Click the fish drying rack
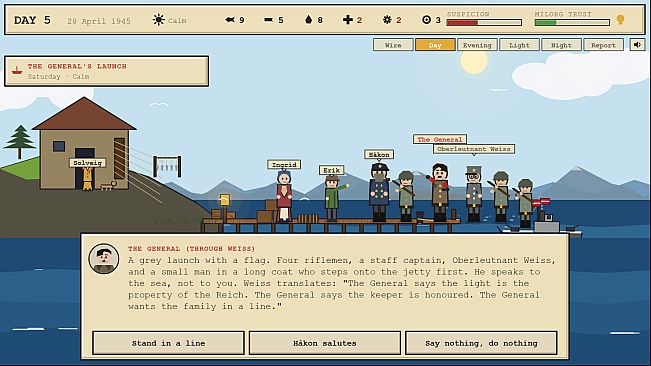The image size is (651, 366). pos(167,166)
